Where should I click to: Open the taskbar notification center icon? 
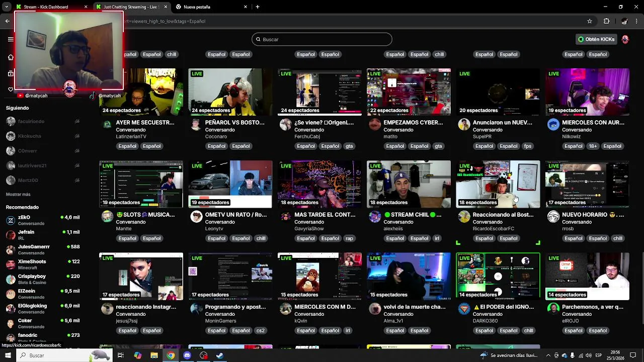(x=632, y=355)
